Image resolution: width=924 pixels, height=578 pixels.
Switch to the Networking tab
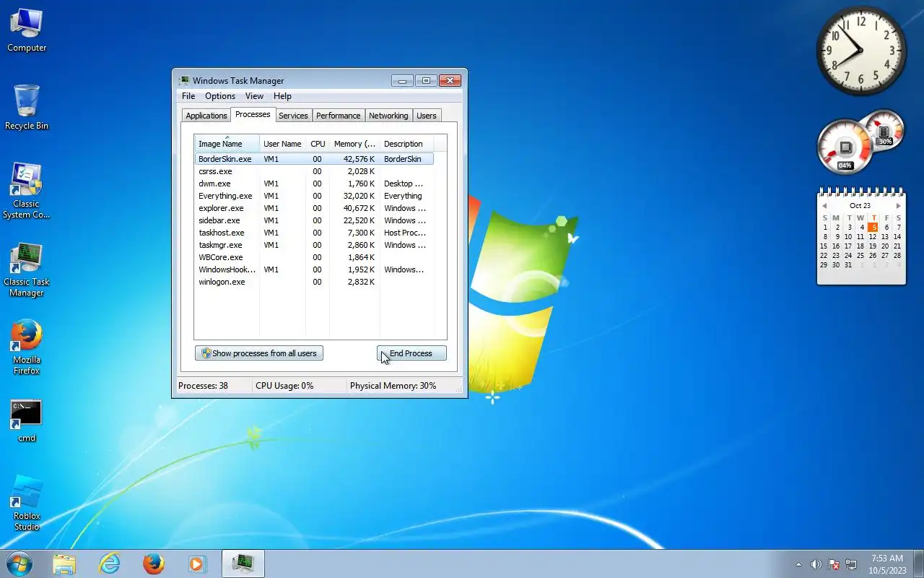[388, 116]
